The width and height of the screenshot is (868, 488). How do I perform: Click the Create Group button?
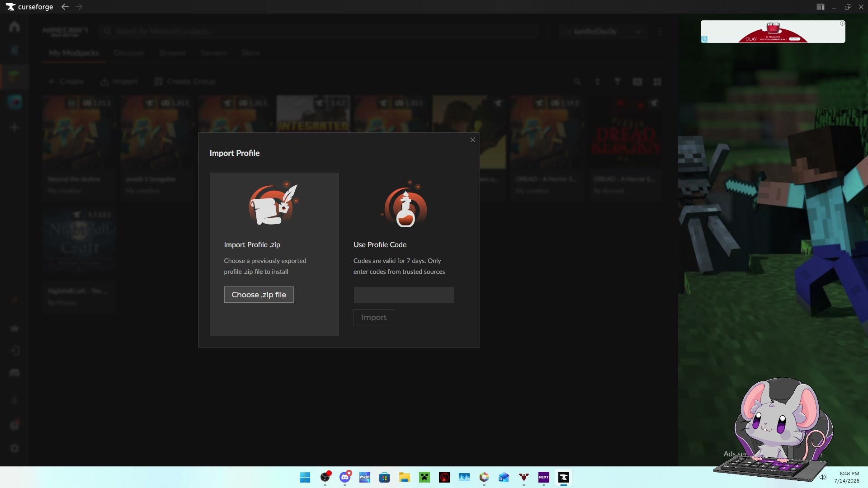click(185, 81)
